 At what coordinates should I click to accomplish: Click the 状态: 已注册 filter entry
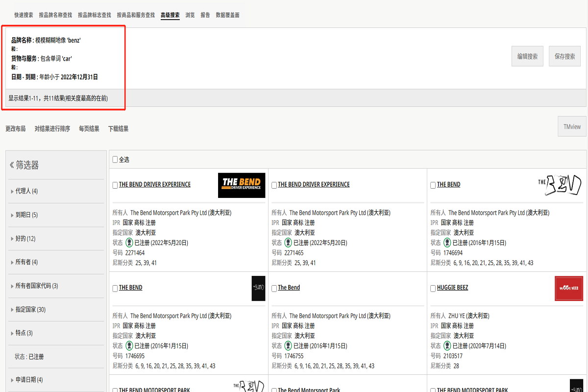coord(29,357)
